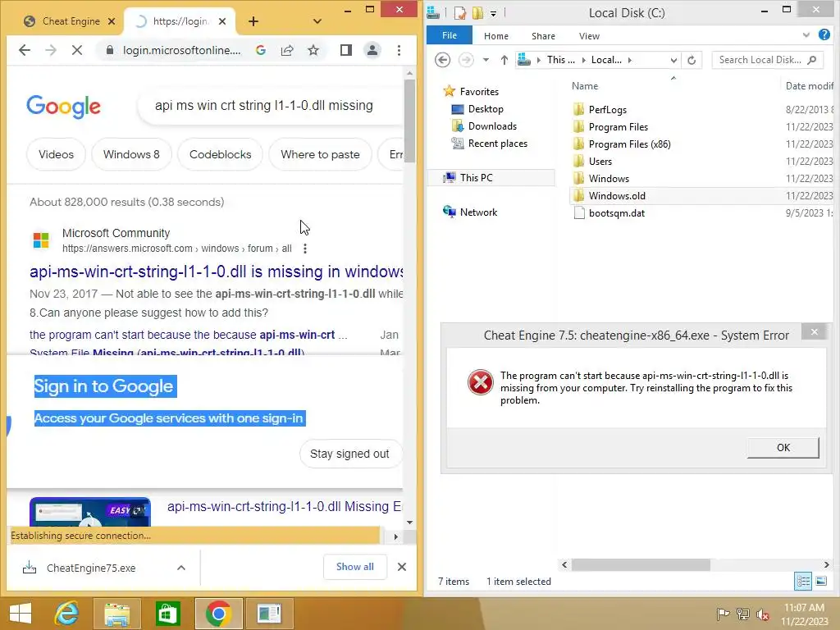Open address bar history dropdown

click(x=673, y=61)
